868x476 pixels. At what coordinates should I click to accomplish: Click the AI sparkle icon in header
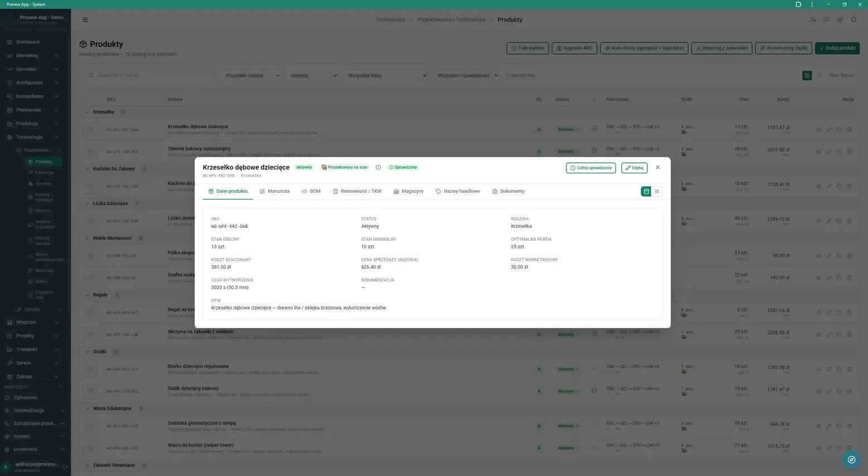840,20
